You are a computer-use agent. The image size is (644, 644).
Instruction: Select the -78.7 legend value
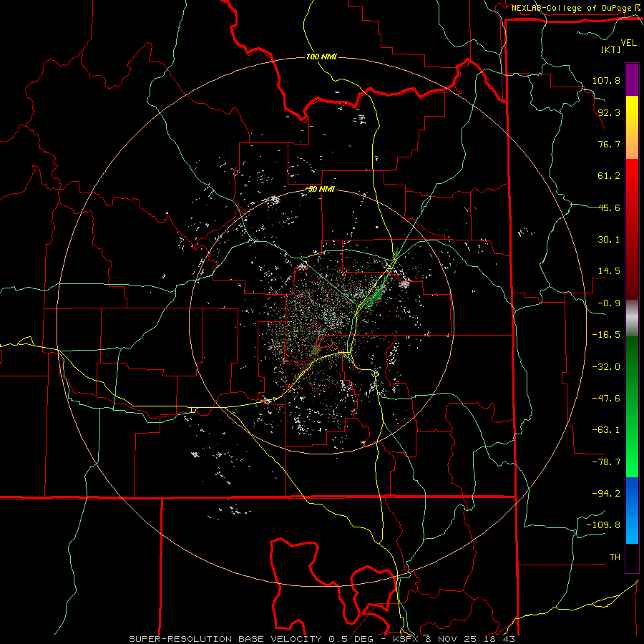tap(606, 462)
